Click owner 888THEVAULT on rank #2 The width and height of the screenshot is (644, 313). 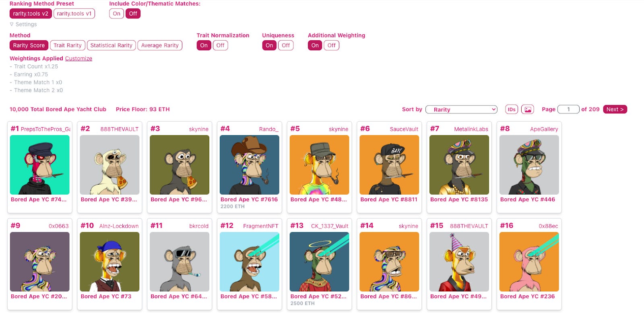click(120, 129)
